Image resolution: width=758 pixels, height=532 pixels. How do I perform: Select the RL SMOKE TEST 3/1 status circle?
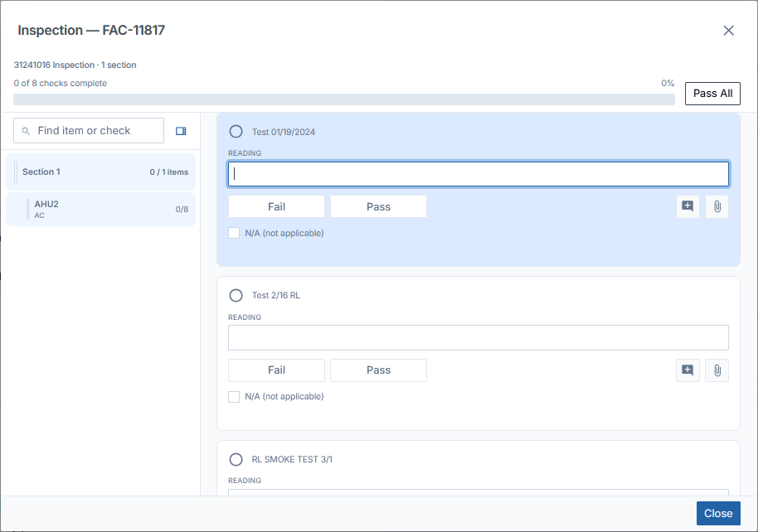tap(236, 459)
